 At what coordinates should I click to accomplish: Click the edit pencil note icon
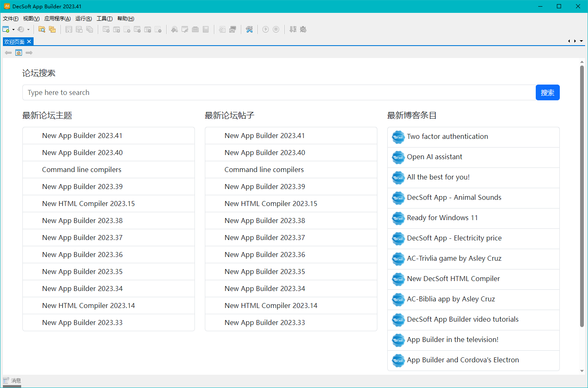tap(185, 29)
